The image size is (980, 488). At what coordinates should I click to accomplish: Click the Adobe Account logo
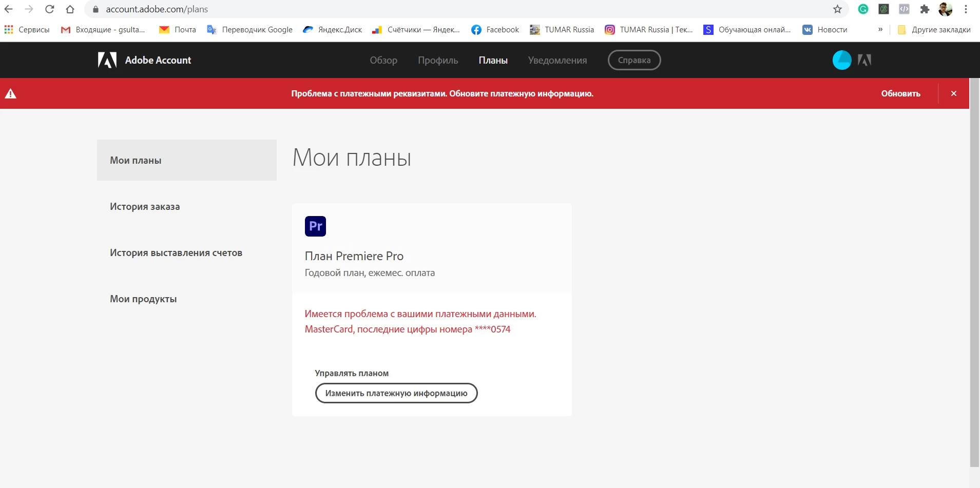(x=144, y=60)
